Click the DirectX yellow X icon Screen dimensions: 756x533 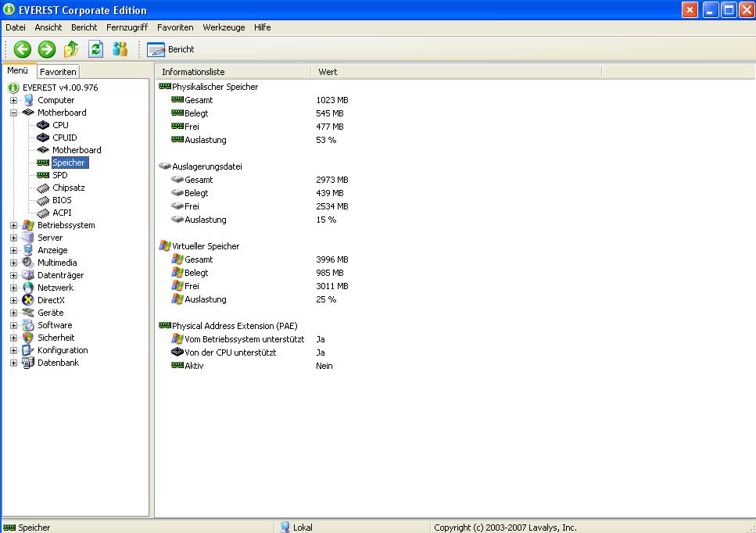(x=28, y=301)
